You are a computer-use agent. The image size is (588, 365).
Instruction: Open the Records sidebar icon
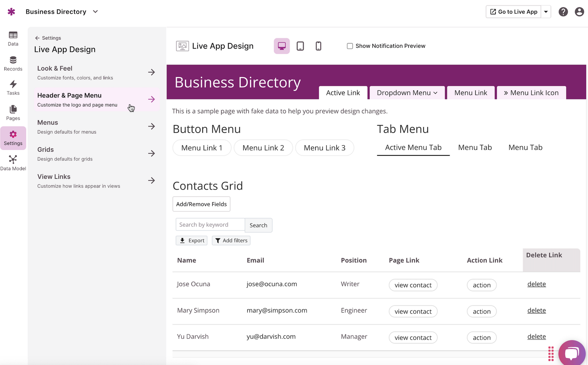tap(13, 63)
